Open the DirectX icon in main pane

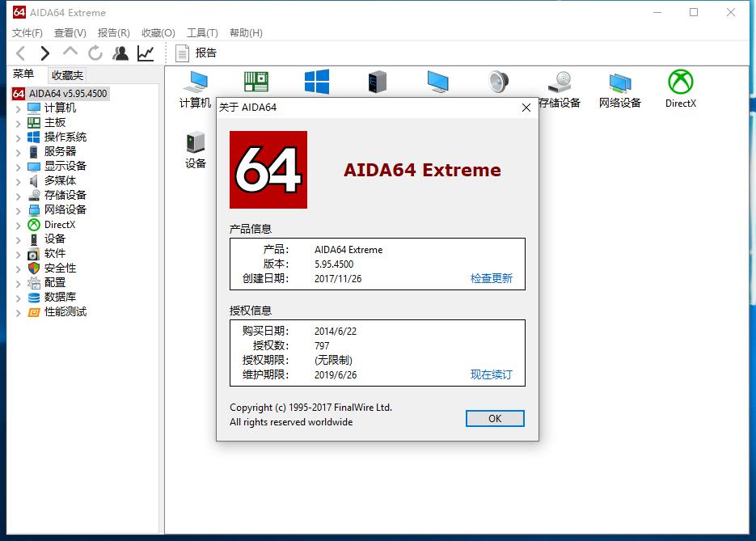tap(680, 90)
